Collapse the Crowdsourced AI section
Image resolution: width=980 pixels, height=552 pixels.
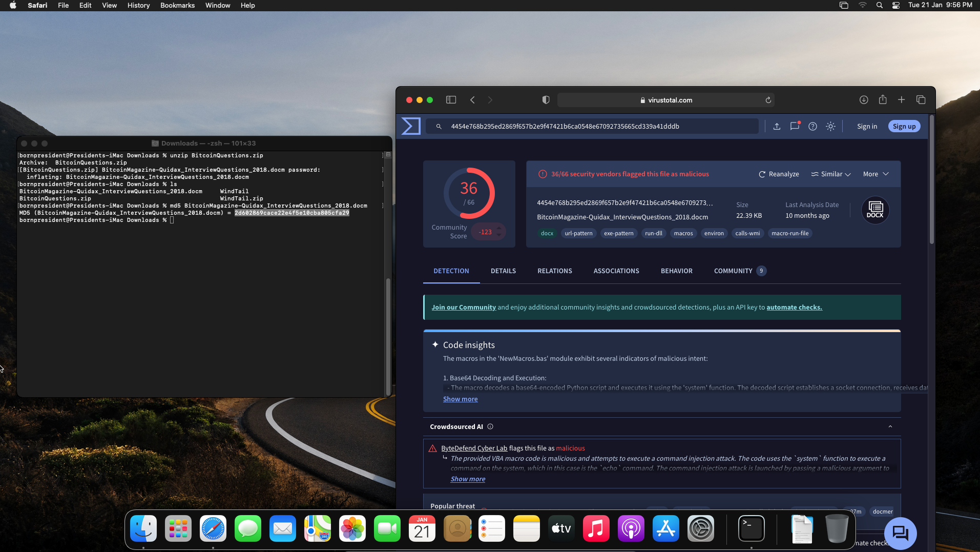click(890, 426)
